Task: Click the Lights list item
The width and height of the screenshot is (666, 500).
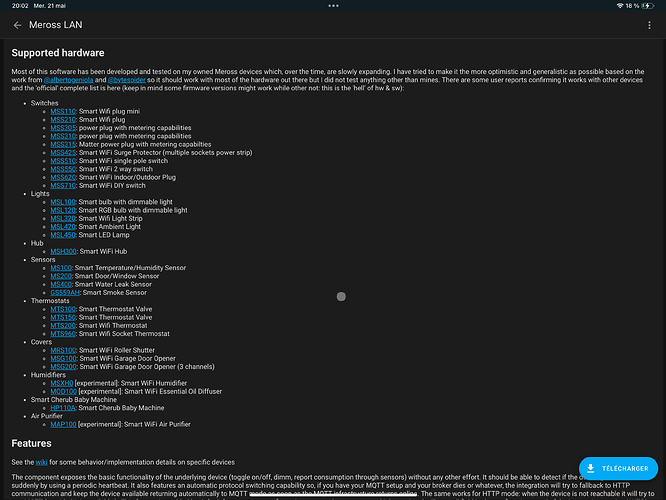Action: (x=40, y=194)
